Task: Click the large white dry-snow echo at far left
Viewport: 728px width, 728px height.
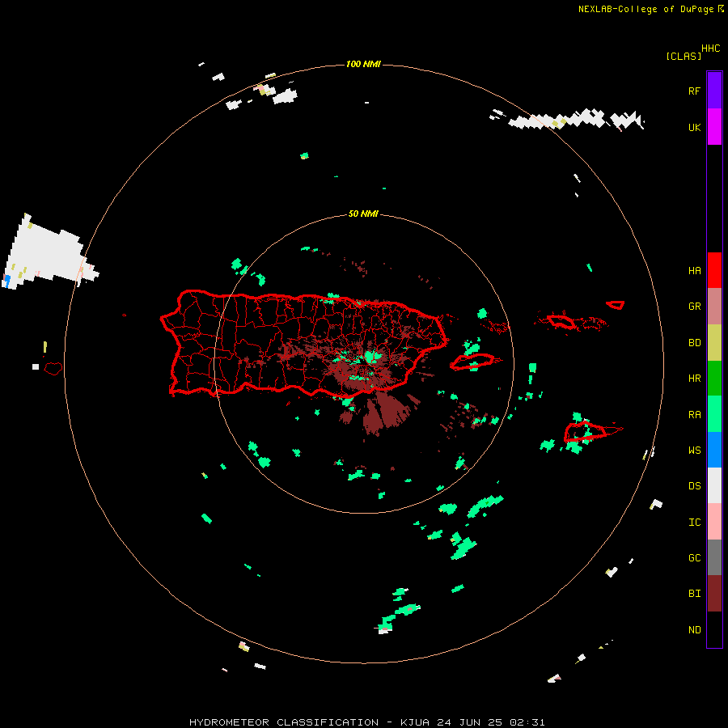Action: click(46, 253)
